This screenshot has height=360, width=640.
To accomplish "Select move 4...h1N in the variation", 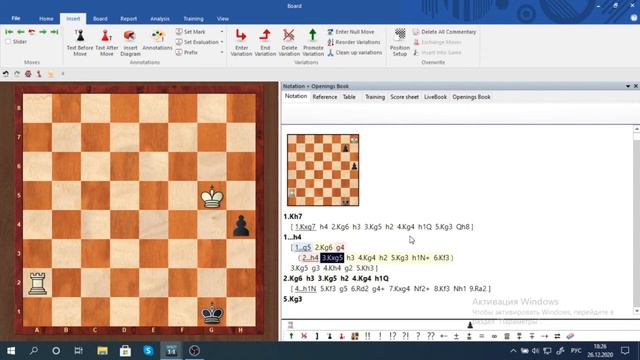I will [305, 289].
